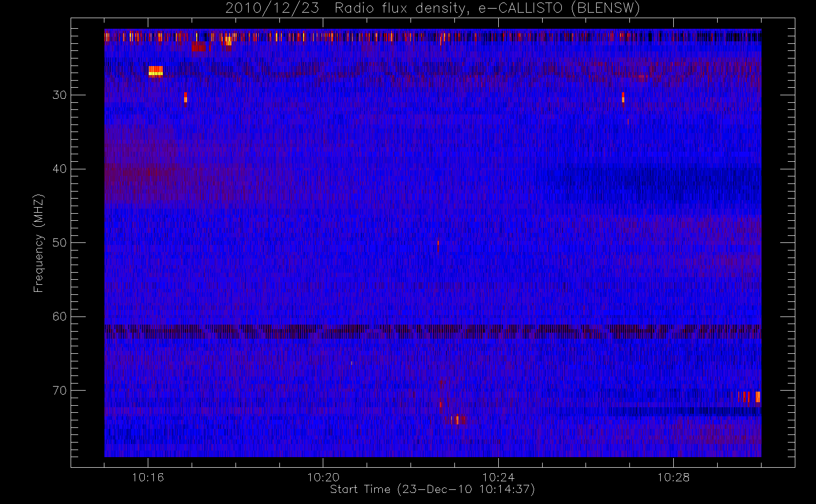This screenshot has height=504, width=816.
Task: Click the bright yellow burst near 27 MHz at 10:16
Action: 156,71
